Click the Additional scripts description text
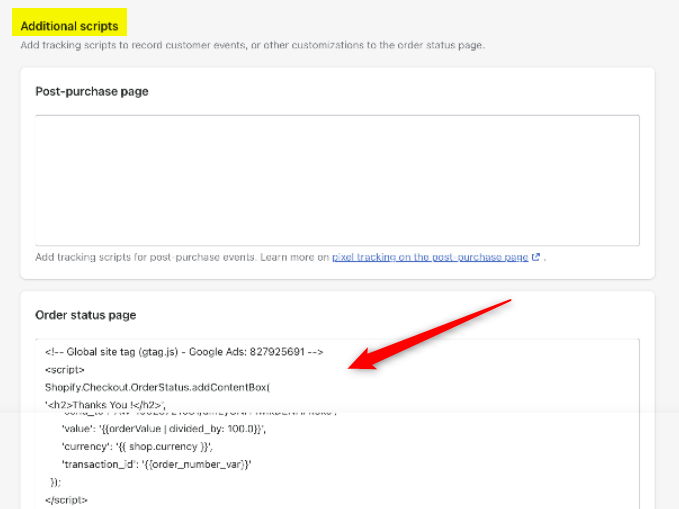The image size is (679, 509). 252,46
